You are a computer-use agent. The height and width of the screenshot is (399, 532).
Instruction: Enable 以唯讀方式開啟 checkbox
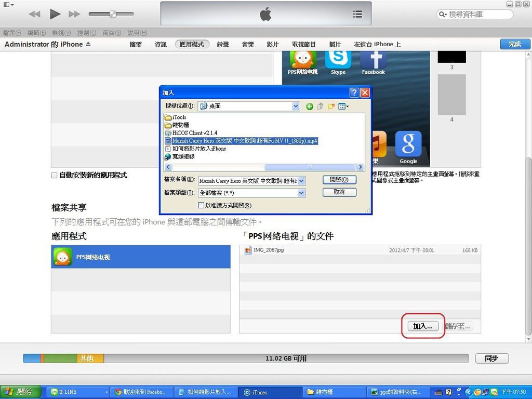click(x=201, y=205)
